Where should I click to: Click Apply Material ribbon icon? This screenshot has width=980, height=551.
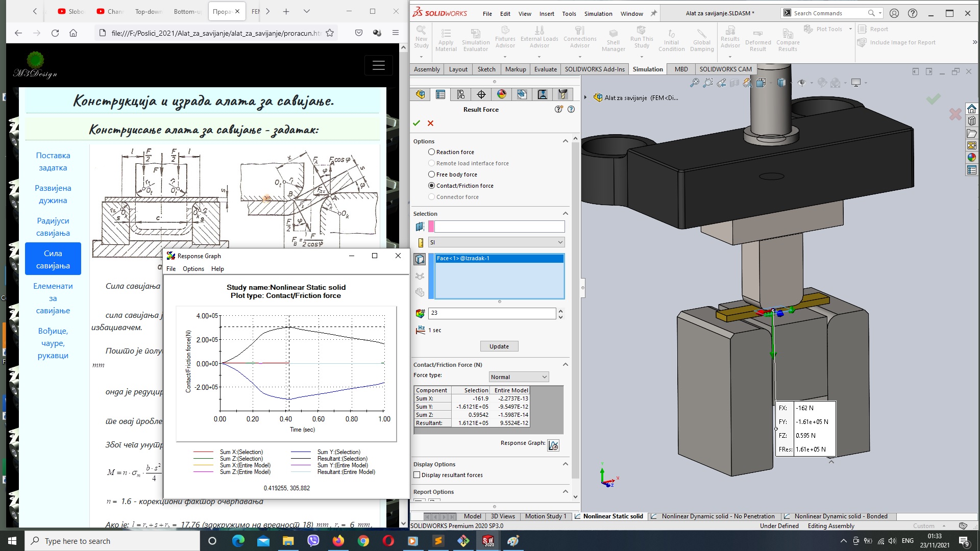pyautogui.click(x=446, y=41)
